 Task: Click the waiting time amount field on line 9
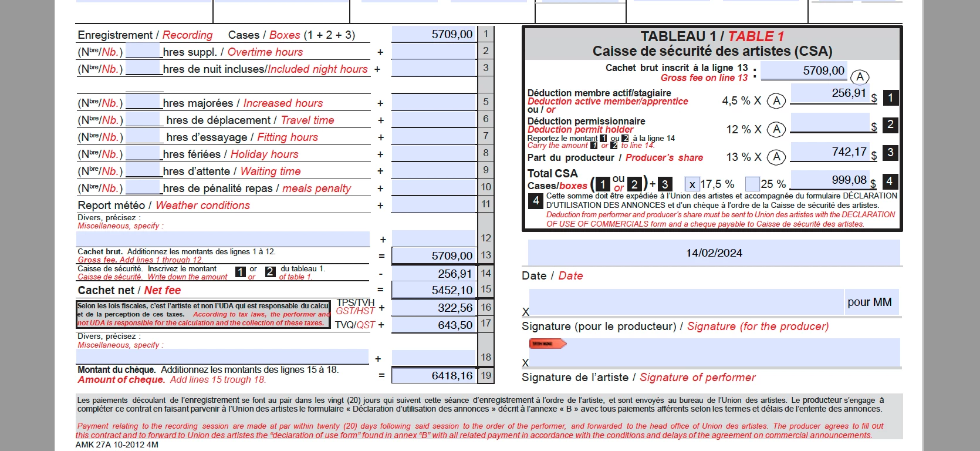(434, 170)
